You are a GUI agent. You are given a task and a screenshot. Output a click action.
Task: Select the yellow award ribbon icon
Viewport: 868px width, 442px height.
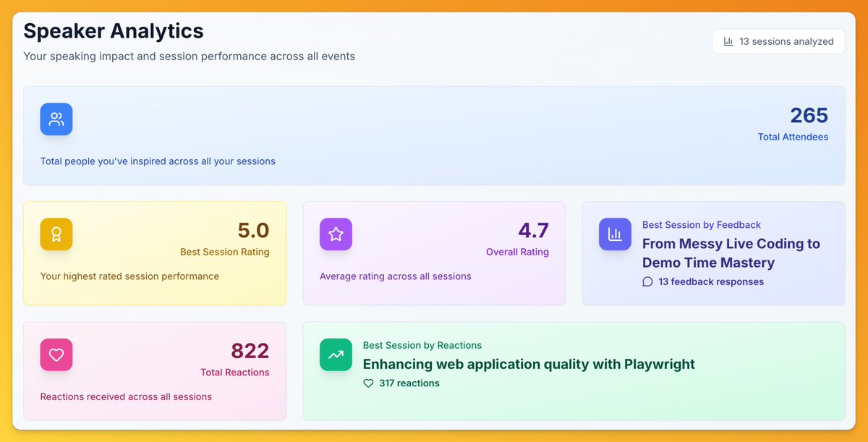pos(56,234)
